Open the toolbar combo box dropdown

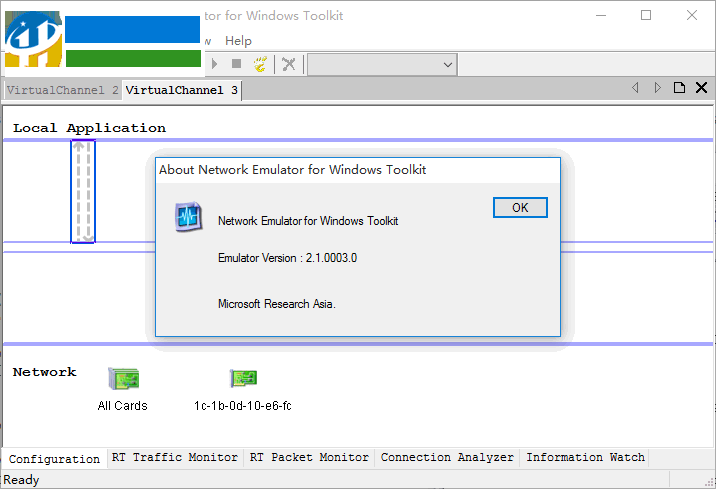(x=448, y=64)
